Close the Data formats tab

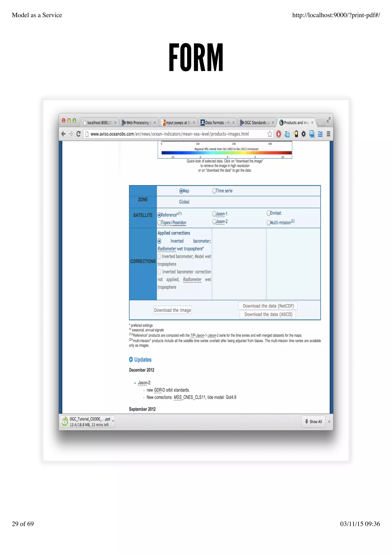tap(233, 123)
